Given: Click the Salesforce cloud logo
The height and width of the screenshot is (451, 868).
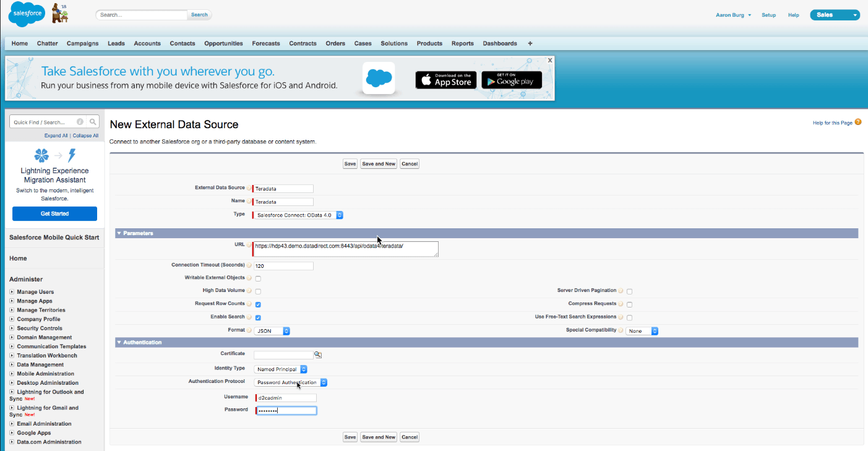Looking at the screenshot, I should [x=26, y=14].
